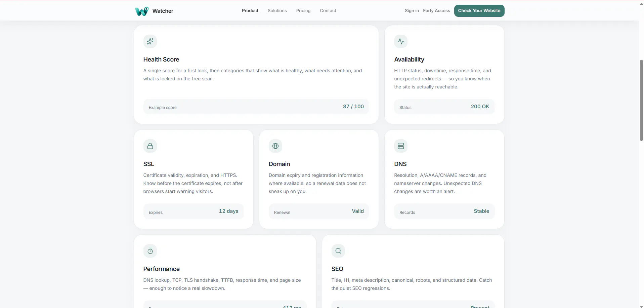Screen dimensions: 644x308
Task: Click the scrollbar down arrow
Action: pyautogui.click(x=641, y=306)
